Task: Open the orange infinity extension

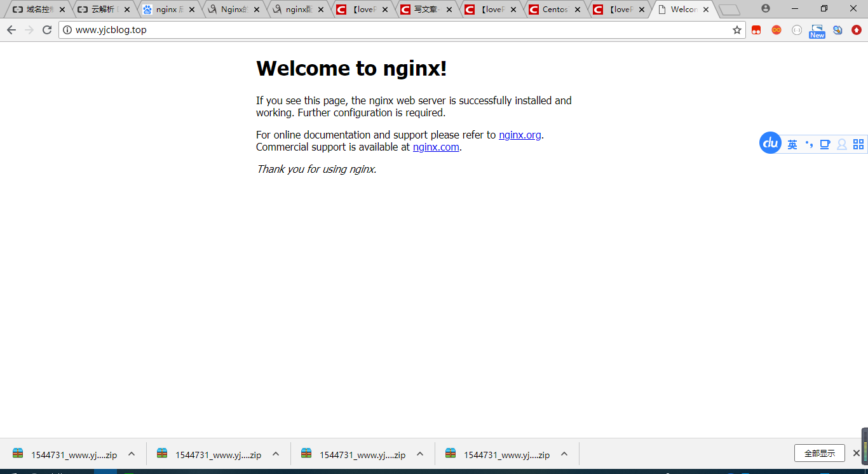Action: point(776,30)
